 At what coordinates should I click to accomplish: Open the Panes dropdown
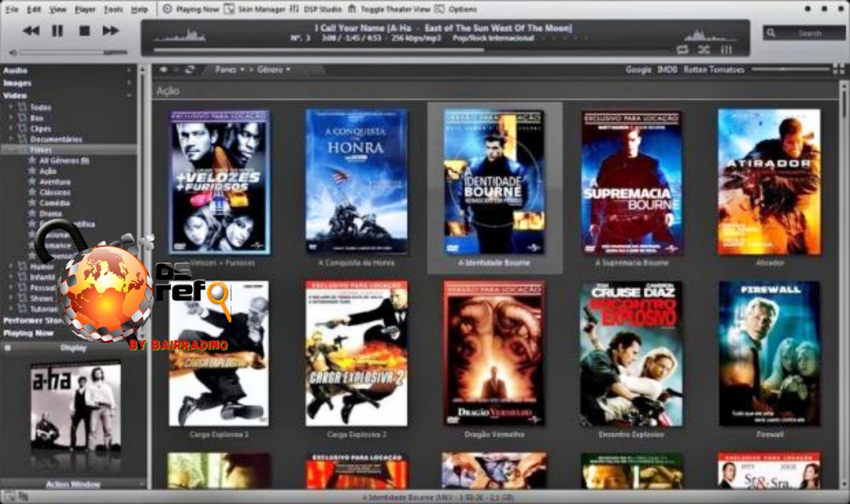229,70
